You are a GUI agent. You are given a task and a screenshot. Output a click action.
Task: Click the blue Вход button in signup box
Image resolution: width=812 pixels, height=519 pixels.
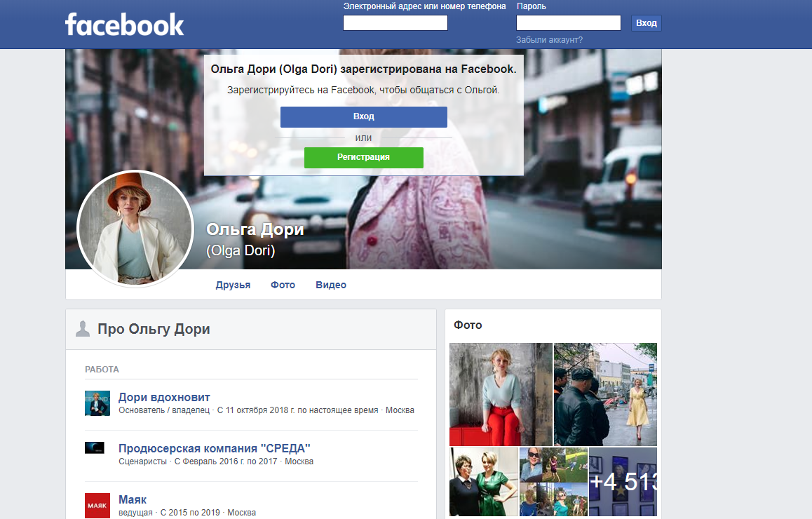[x=363, y=116]
